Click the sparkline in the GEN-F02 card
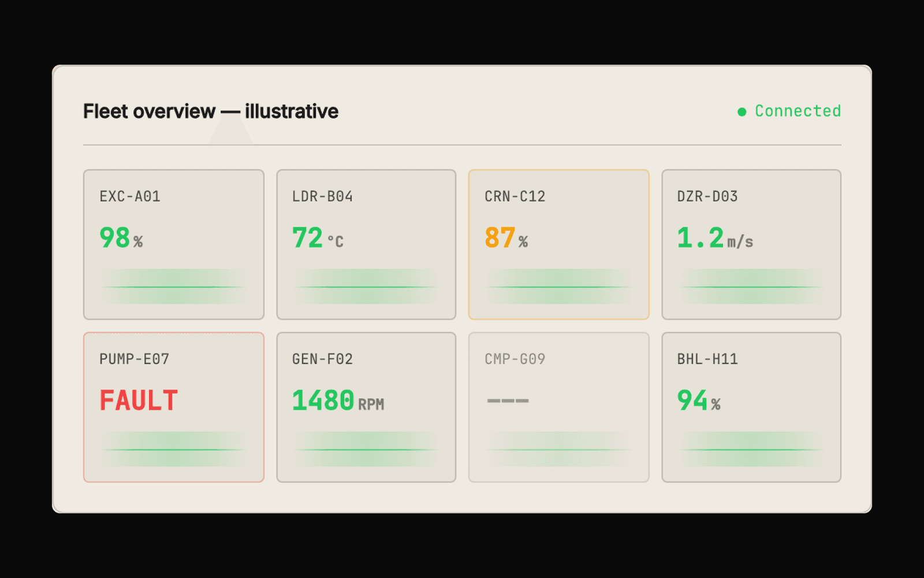Viewport: 924px width, 578px height. click(366, 449)
